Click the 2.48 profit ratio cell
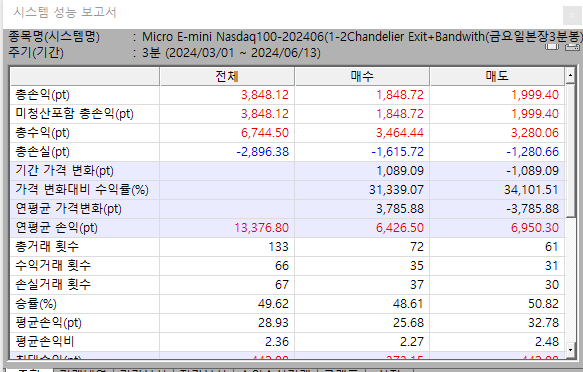This screenshot has height=372, width=583. 547,341
